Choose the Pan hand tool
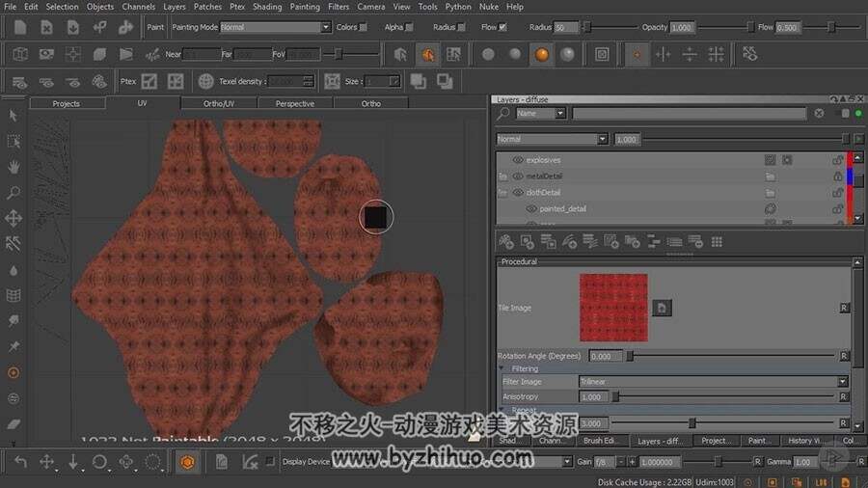 (x=14, y=167)
